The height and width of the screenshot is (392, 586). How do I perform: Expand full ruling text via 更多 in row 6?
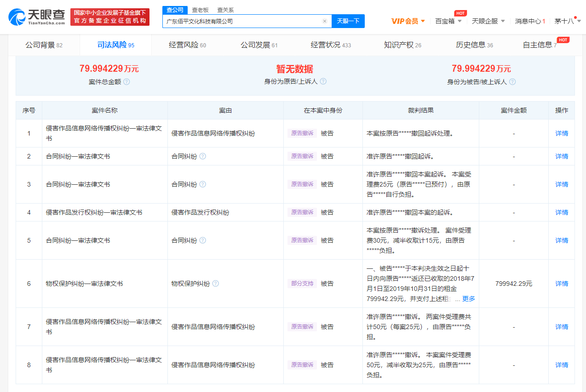coord(469,299)
